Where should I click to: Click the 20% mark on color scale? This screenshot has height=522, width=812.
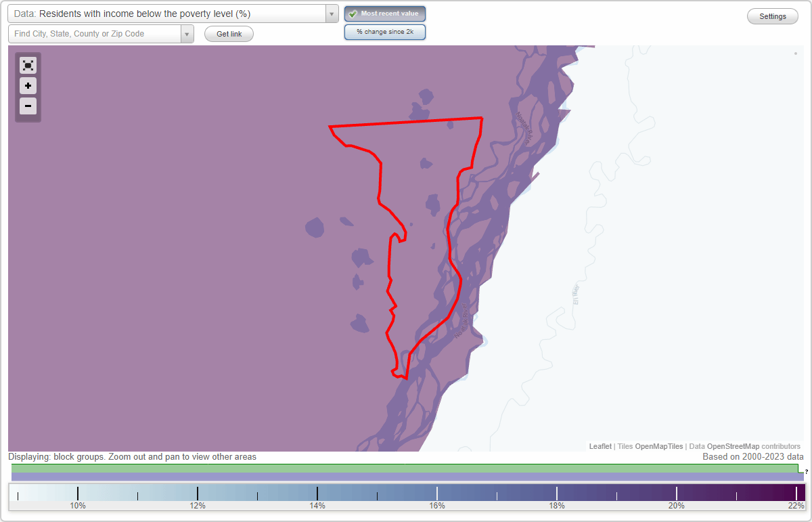pos(677,505)
